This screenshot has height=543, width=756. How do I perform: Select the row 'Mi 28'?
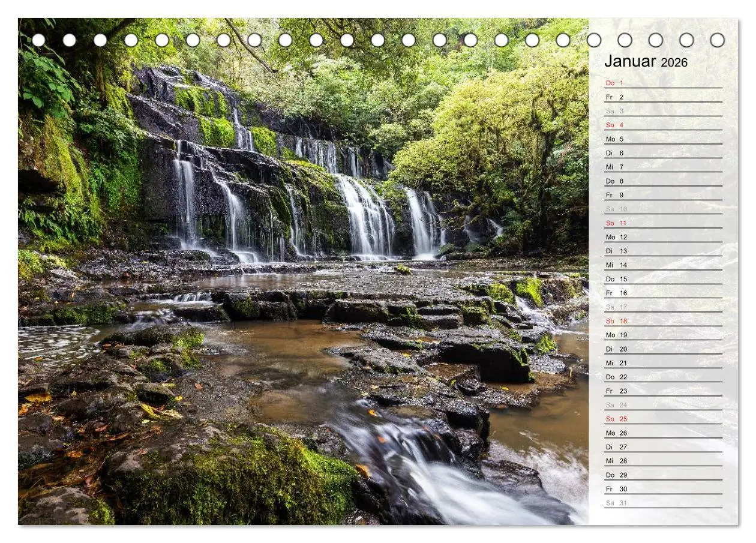pos(663,460)
